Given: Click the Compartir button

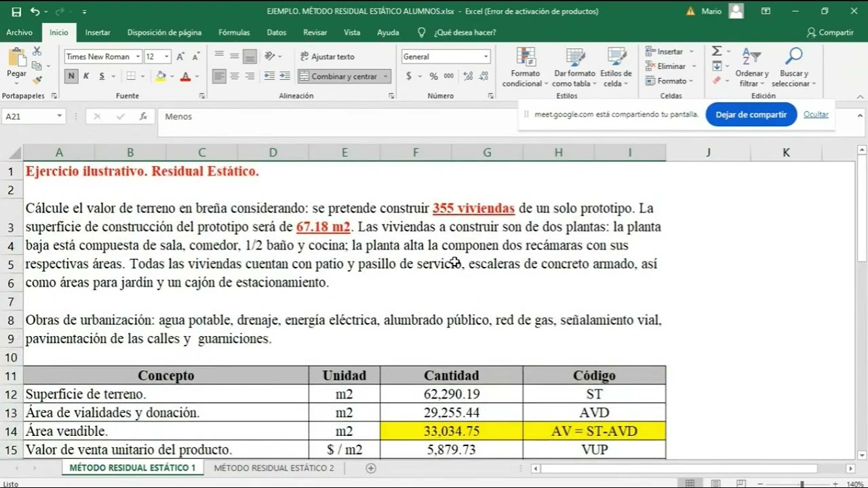Looking at the screenshot, I should tap(830, 33).
